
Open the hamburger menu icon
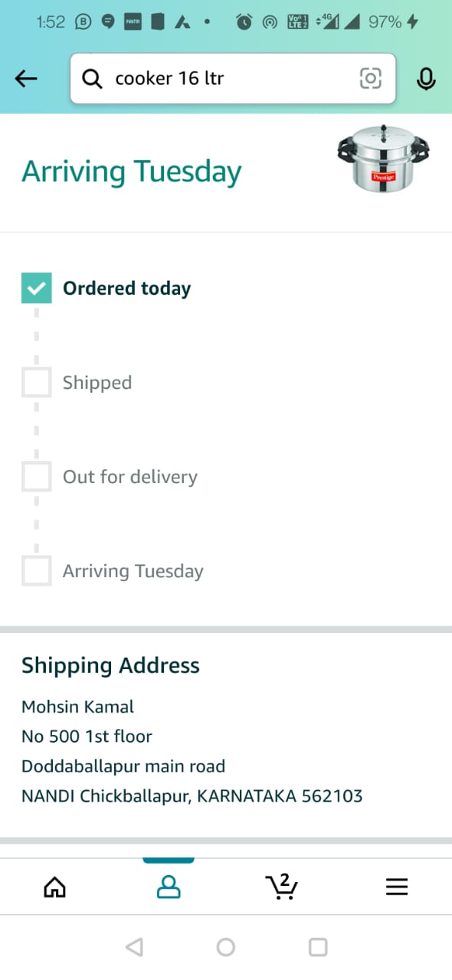[x=396, y=887]
